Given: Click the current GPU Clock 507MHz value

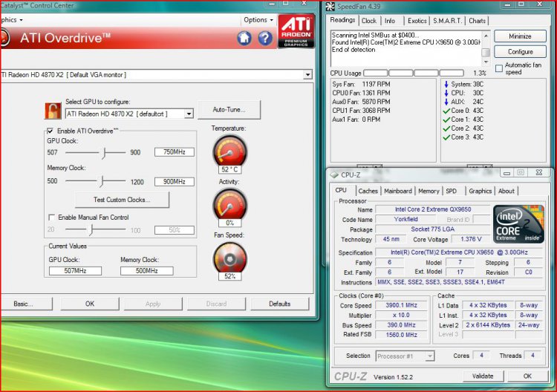Looking at the screenshot, I should (75, 271).
